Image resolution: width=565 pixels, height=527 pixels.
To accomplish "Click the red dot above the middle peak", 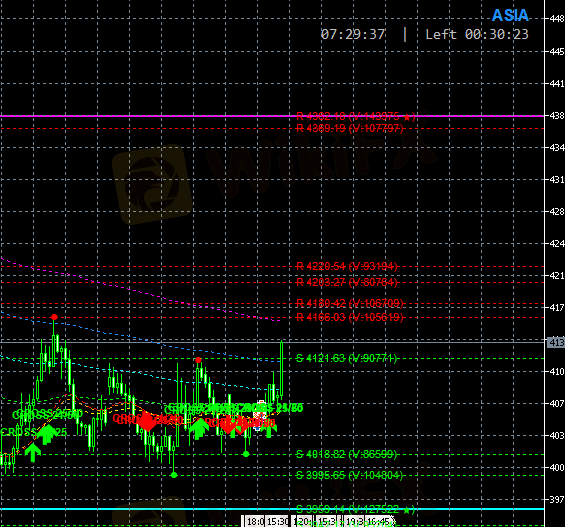I will pos(198,360).
